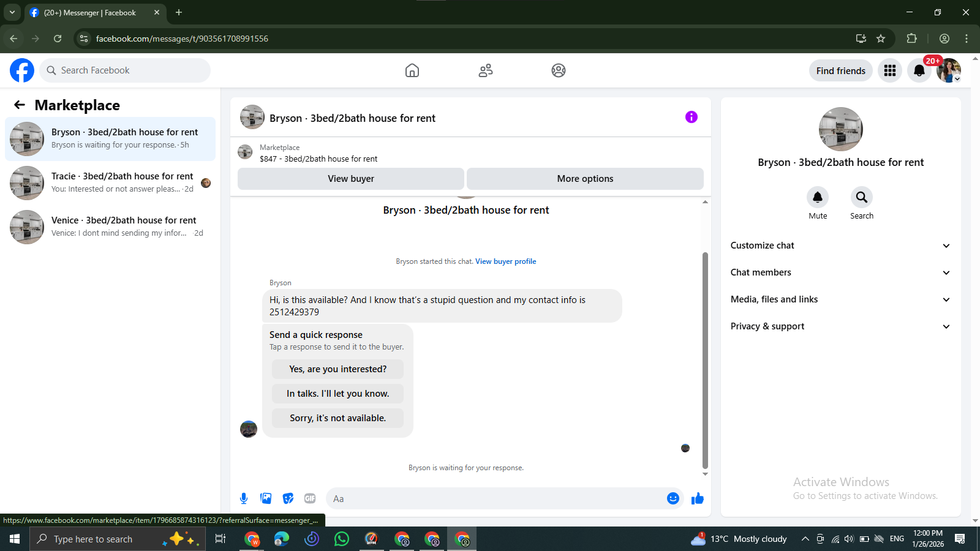Open the Windows notification center icon

960,539
